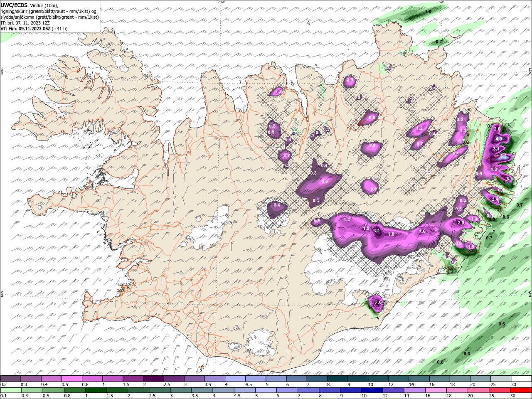Image resolution: width=532 pixels, height=399 pixels.
Task: Click the 5.2 precipitation value on the east coast
Action: pyautogui.click(x=503, y=157)
